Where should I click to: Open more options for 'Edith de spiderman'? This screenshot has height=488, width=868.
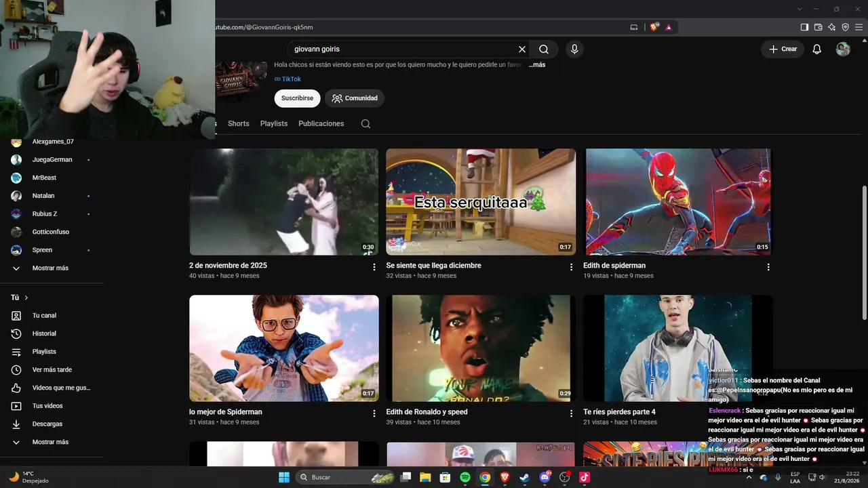[x=768, y=267]
